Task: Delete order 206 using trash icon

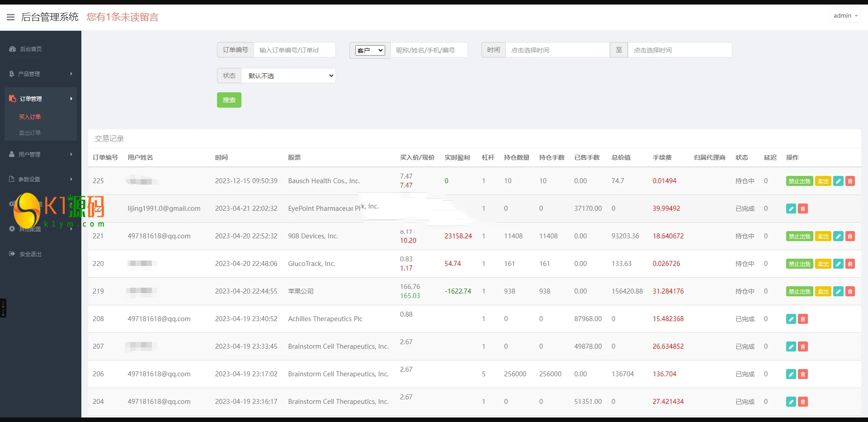Action: coord(803,374)
